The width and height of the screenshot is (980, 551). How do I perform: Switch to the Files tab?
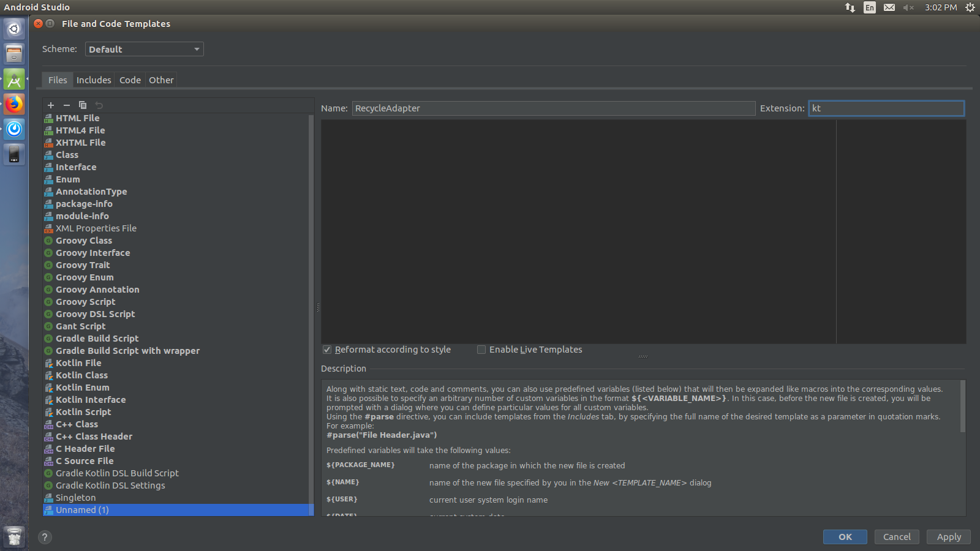coord(58,80)
